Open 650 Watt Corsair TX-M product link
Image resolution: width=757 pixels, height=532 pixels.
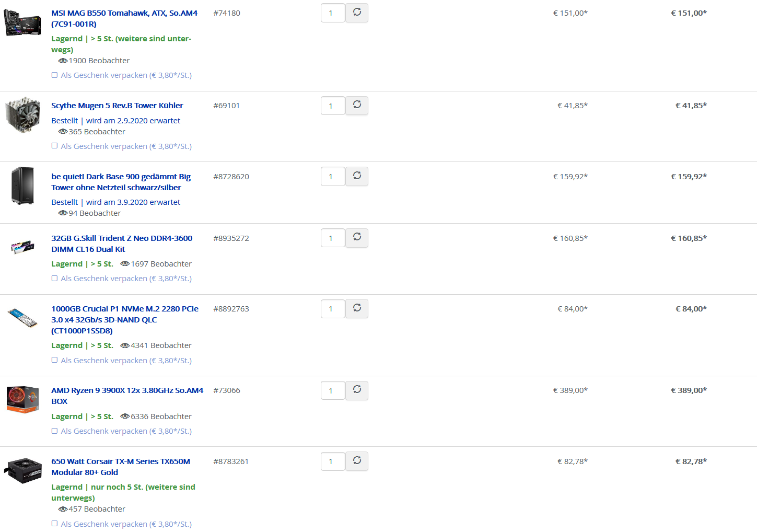click(121, 467)
